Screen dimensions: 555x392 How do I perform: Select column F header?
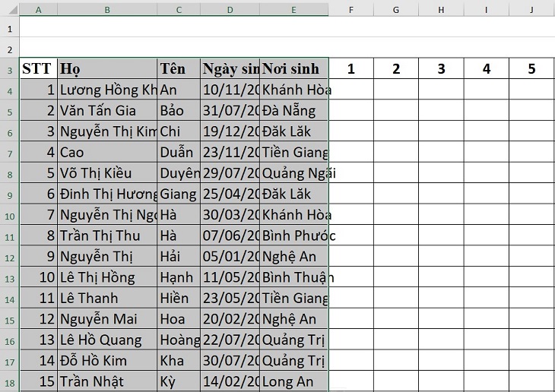point(350,10)
